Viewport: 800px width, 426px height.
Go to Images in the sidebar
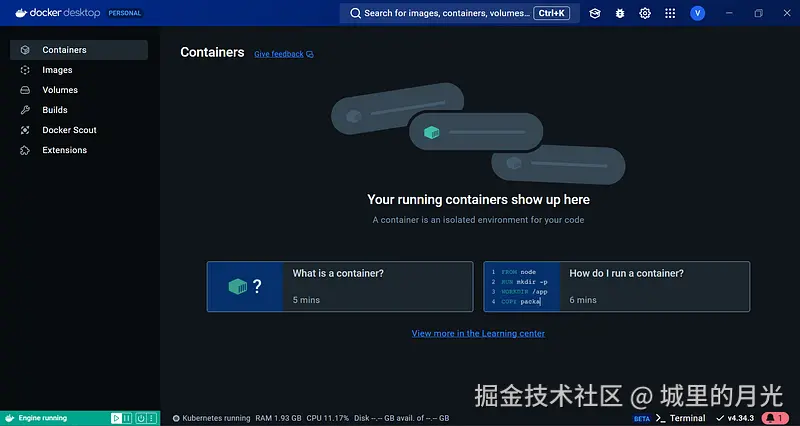pyautogui.click(x=79, y=70)
